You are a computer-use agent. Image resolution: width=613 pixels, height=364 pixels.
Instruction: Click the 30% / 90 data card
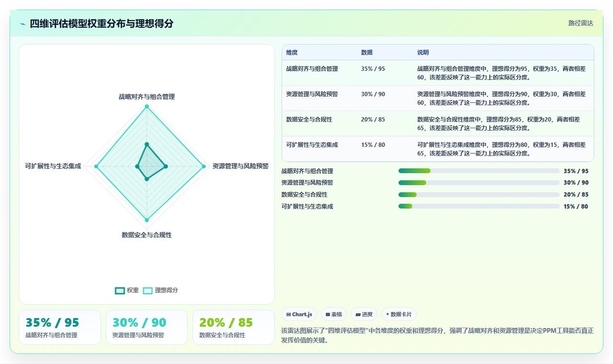(x=147, y=327)
